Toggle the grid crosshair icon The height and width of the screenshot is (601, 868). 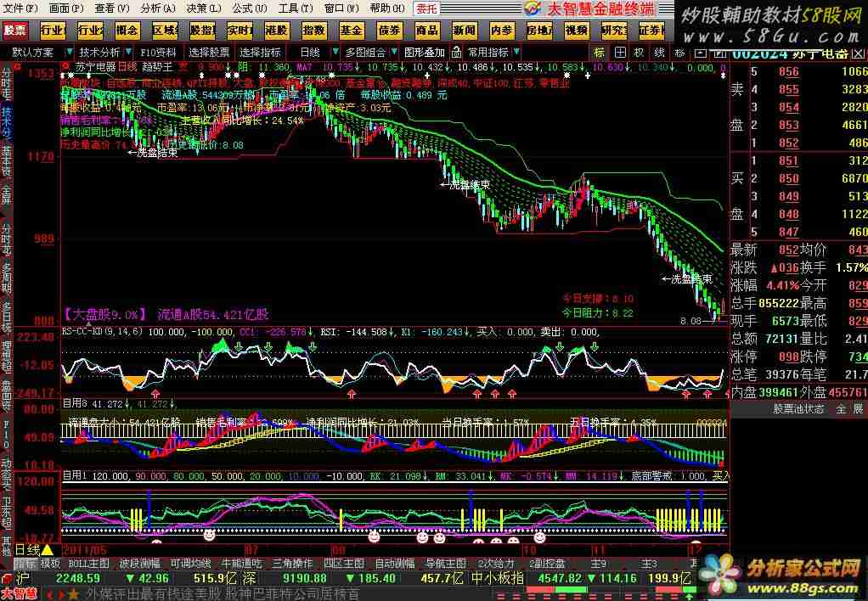tap(620, 53)
